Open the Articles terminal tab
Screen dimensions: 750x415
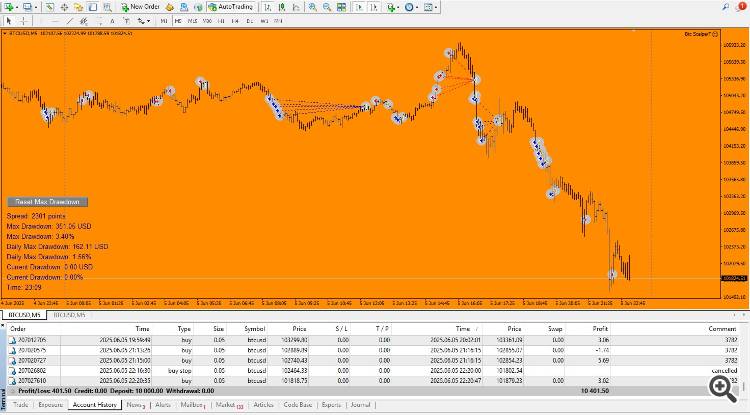pos(263,405)
